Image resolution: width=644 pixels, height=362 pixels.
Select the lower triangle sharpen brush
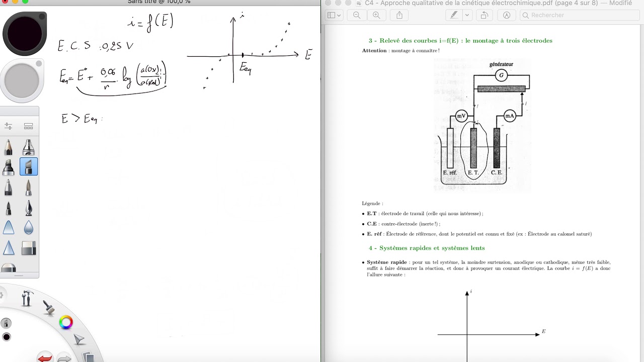pyautogui.click(x=9, y=248)
